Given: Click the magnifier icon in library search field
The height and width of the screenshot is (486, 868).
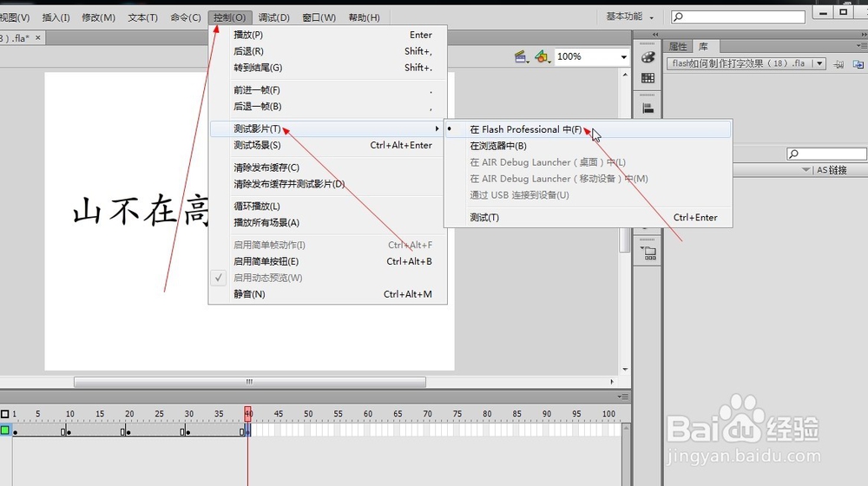Looking at the screenshot, I should [793, 154].
